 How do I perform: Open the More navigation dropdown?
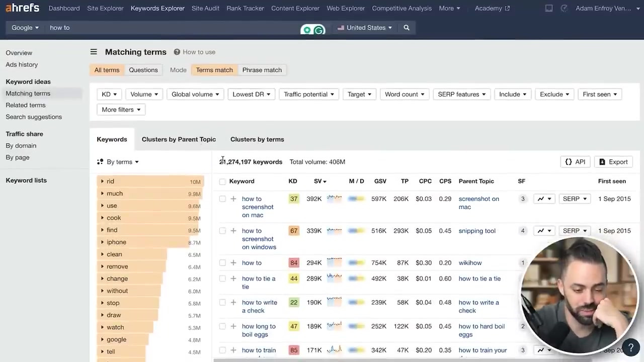(449, 8)
